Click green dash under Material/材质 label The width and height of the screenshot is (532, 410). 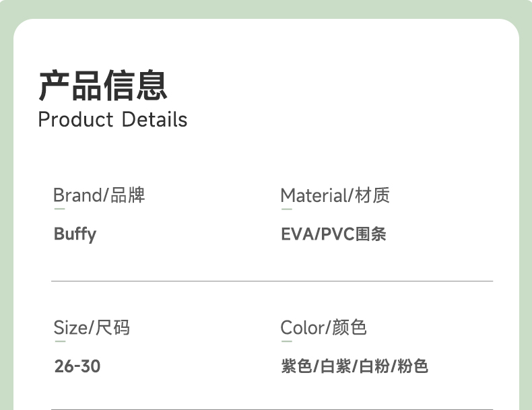click(286, 209)
